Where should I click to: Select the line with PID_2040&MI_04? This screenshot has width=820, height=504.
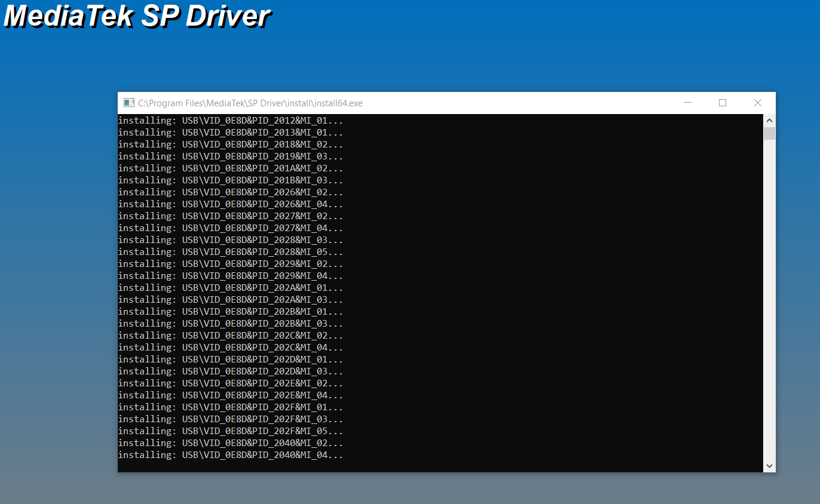(x=231, y=455)
